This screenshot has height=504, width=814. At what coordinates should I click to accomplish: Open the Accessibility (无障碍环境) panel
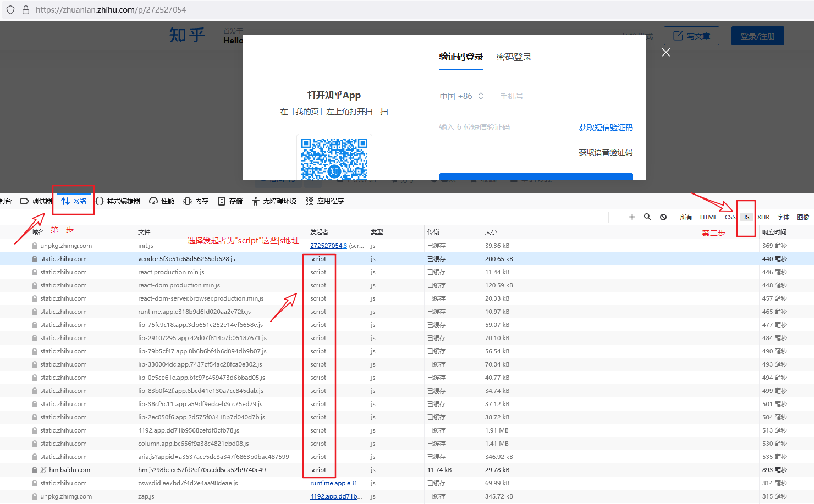[274, 201]
